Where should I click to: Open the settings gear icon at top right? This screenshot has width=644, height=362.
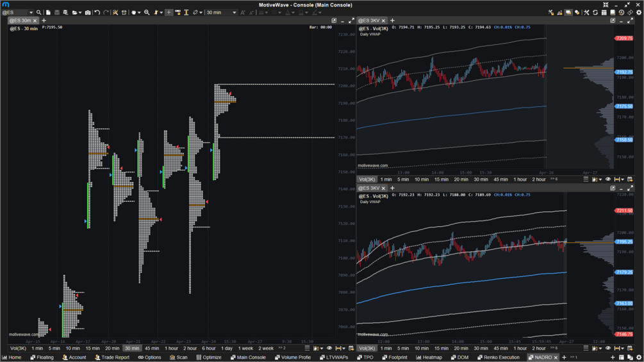(x=639, y=13)
